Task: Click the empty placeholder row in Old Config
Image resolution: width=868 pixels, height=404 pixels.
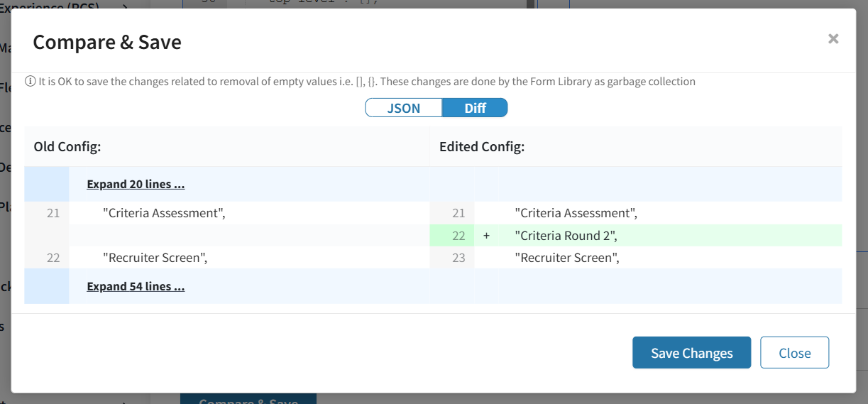Action: click(x=248, y=236)
